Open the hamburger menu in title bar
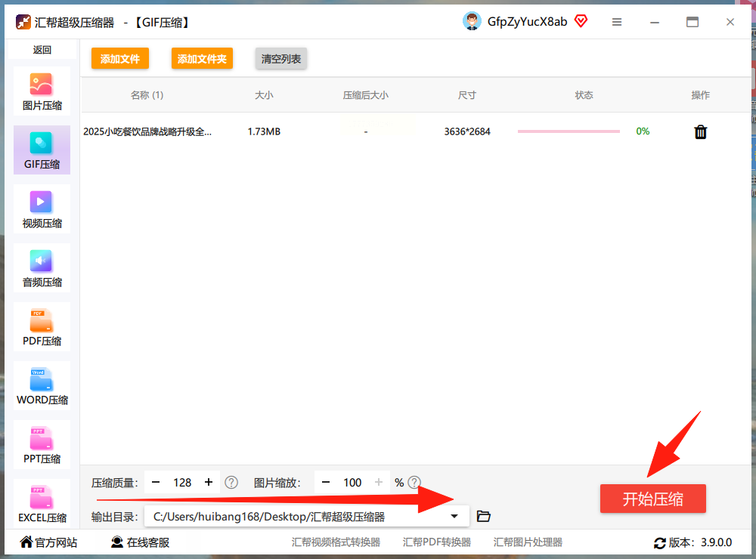Screen dimensions: 756x559 (617, 22)
